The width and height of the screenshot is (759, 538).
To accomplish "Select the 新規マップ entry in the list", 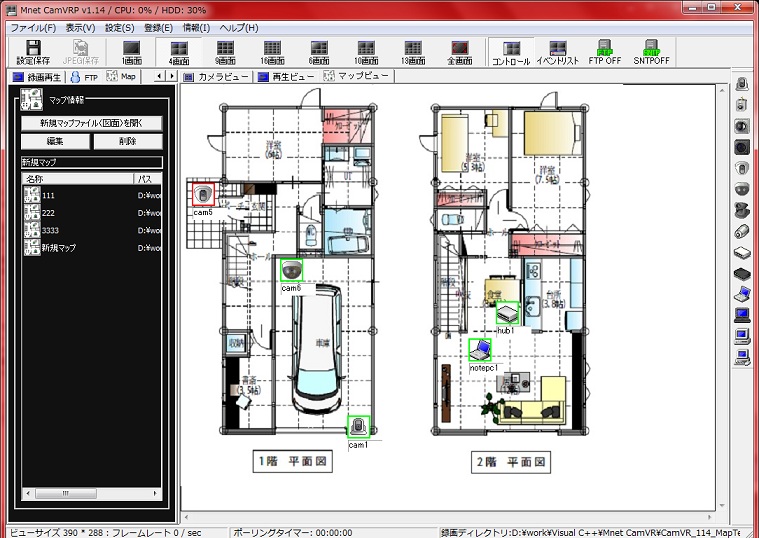I will [91, 248].
